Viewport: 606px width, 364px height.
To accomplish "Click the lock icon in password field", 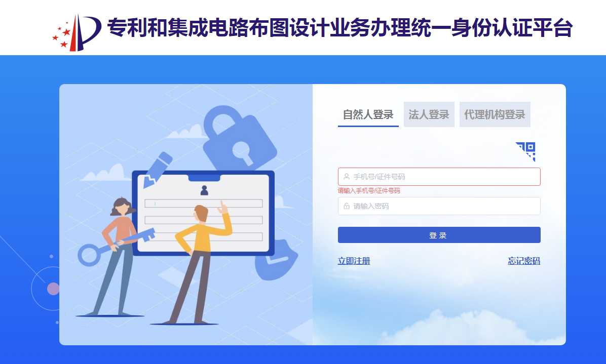I will click(347, 206).
